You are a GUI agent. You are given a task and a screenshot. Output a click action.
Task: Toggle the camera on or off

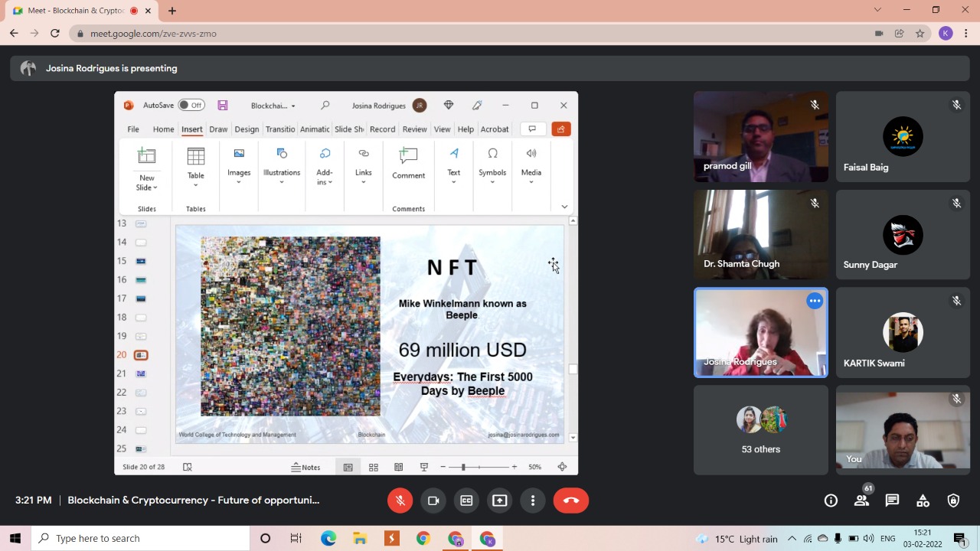[433, 500]
